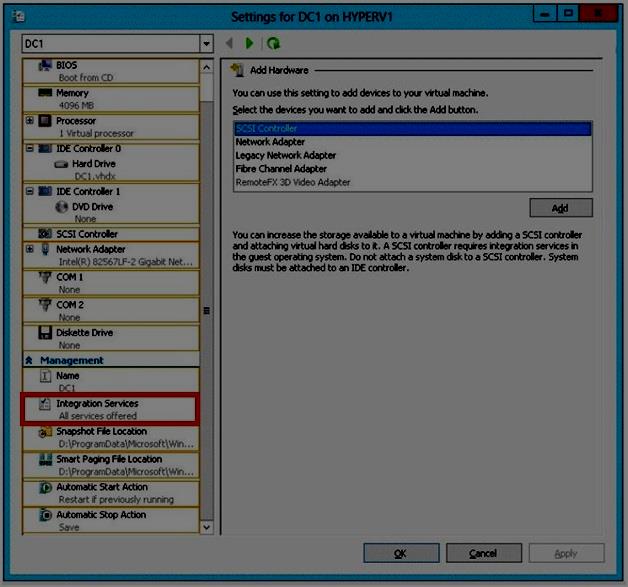
Task: Minimize the Settings for DC1 window
Action: 545,14
